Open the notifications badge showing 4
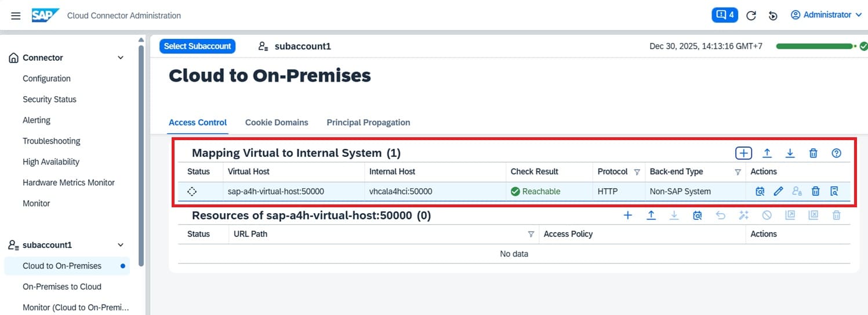 click(724, 15)
